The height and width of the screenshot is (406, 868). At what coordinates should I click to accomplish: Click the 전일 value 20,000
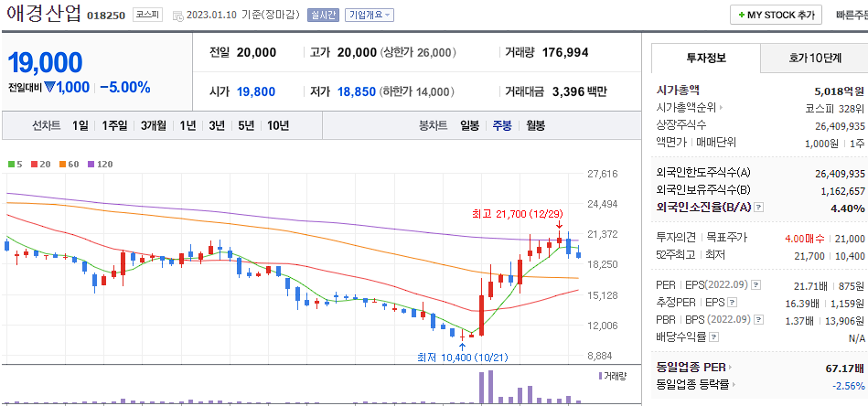pos(256,52)
